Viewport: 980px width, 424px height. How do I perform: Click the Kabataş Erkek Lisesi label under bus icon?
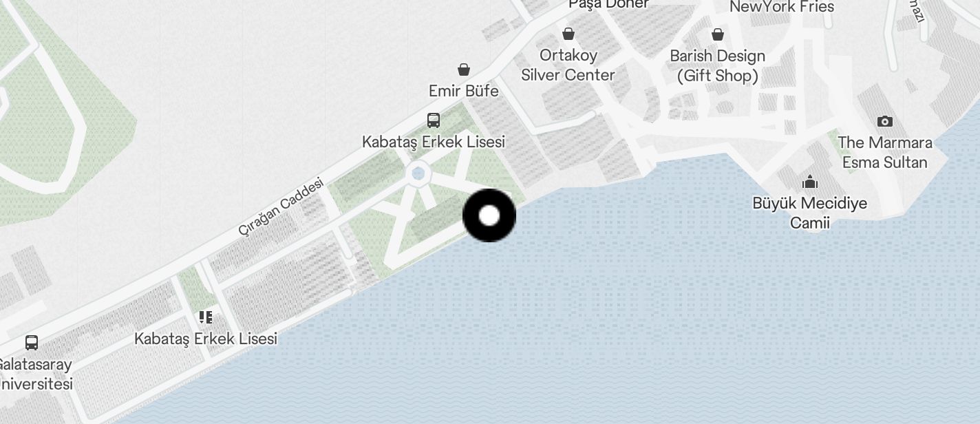(434, 142)
